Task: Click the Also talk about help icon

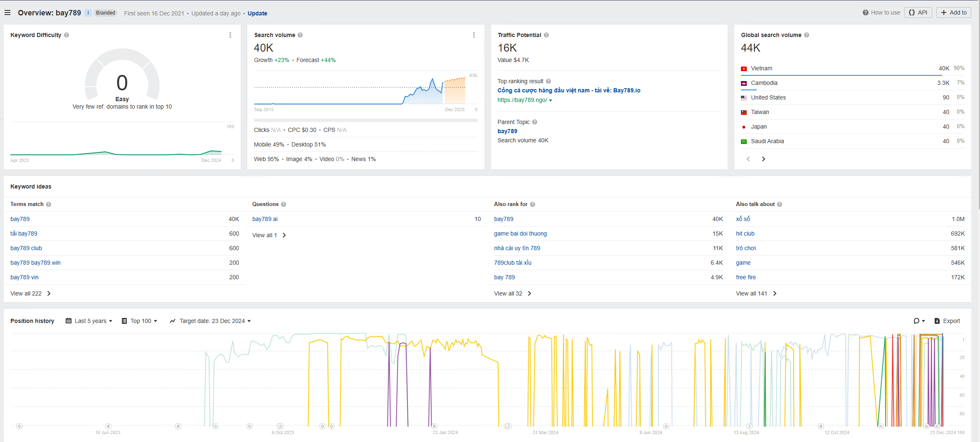Action: [780, 204]
